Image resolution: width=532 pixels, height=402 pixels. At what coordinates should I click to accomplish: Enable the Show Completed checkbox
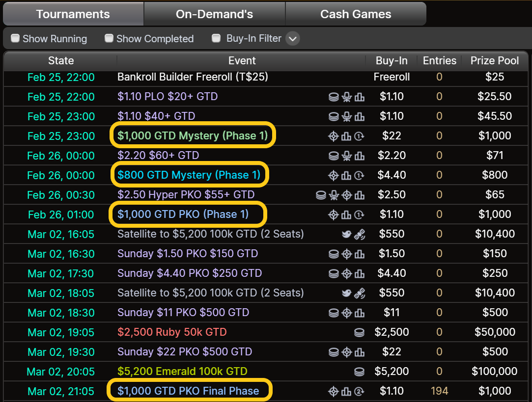(109, 38)
